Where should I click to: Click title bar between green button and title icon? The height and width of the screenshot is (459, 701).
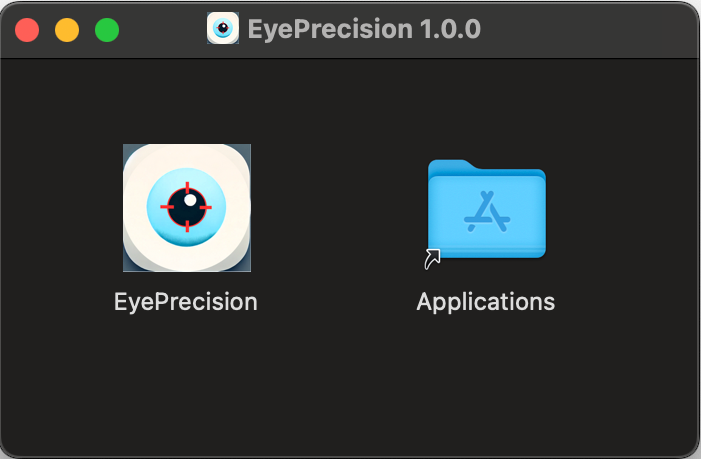click(163, 29)
